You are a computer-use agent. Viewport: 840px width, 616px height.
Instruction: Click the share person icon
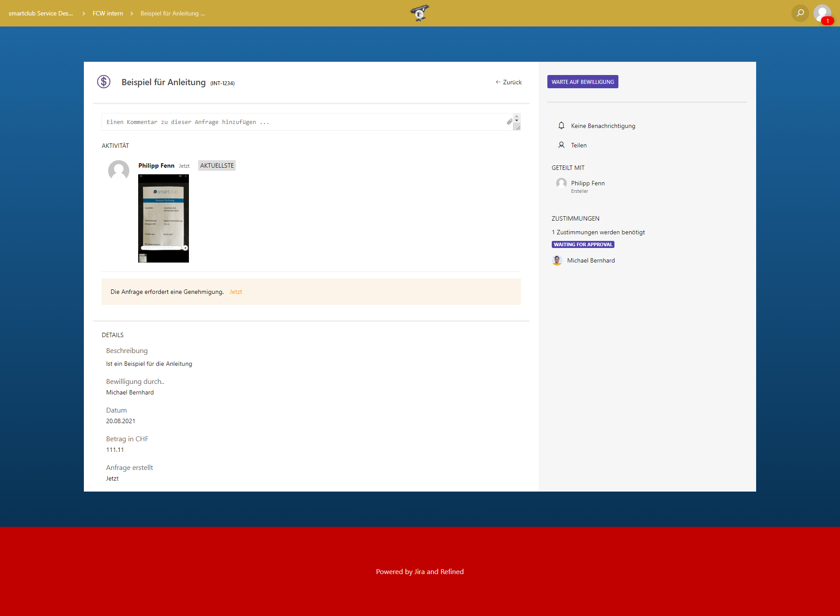(561, 145)
